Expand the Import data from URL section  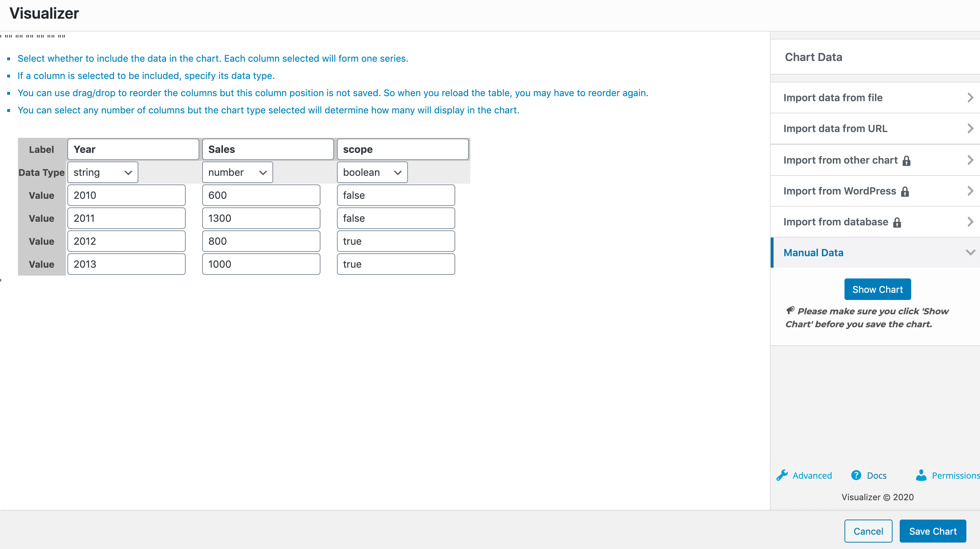[x=875, y=129]
